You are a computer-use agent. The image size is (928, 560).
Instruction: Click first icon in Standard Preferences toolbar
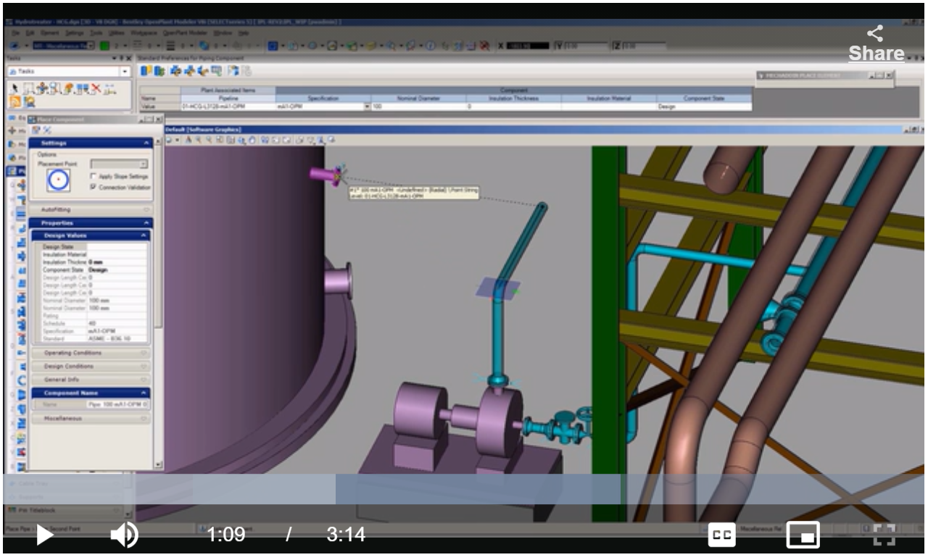145,71
